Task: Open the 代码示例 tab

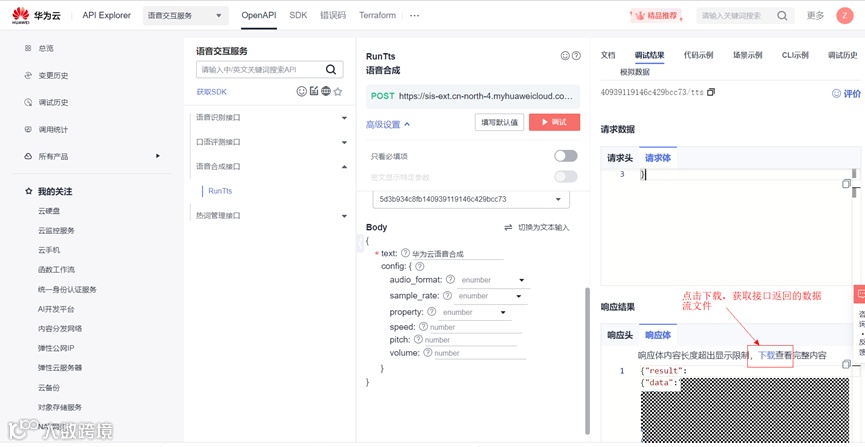Action: pos(698,55)
